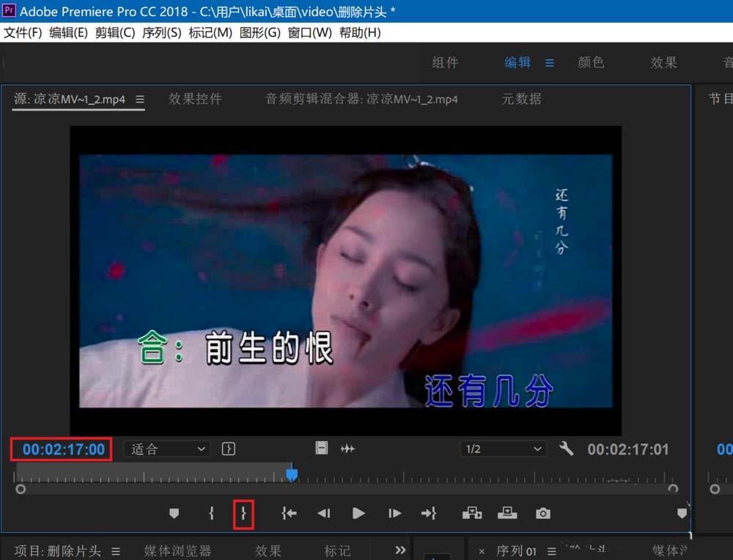Switch to the 颜色 workspace
The height and width of the screenshot is (560, 733).
coord(591,62)
